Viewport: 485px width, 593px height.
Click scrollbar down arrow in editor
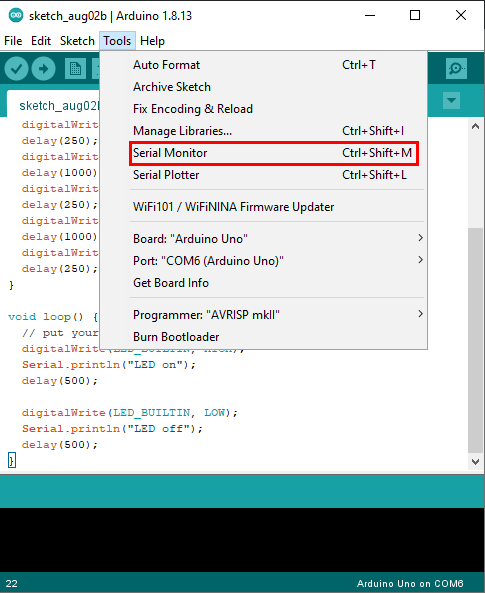[x=476, y=462]
